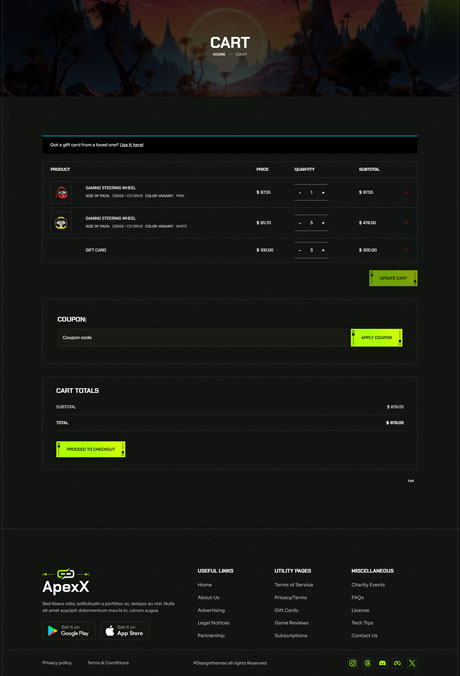Image resolution: width=460 pixels, height=676 pixels.
Task: Open the Get it on App Store badge
Action: pos(125,631)
